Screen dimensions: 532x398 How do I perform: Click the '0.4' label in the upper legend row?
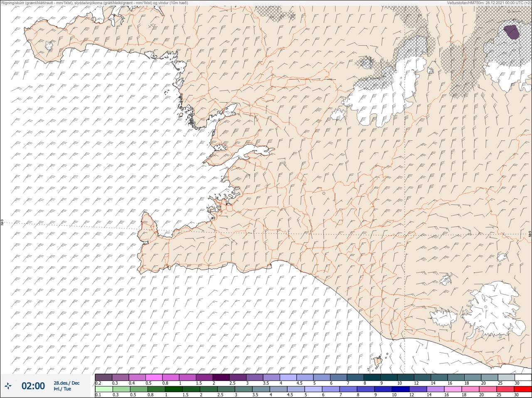coord(132,383)
